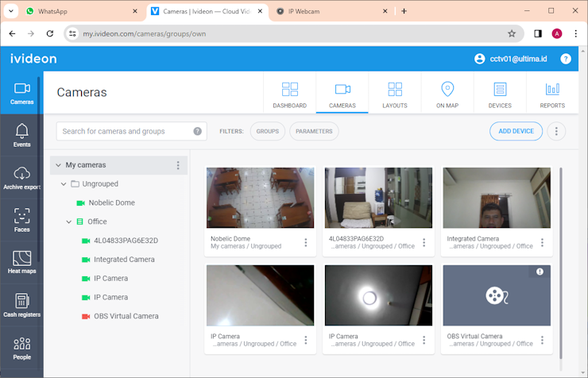The height and width of the screenshot is (378, 588).
Task: Open Heat maps in the sidebar
Action: click(x=21, y=262)
